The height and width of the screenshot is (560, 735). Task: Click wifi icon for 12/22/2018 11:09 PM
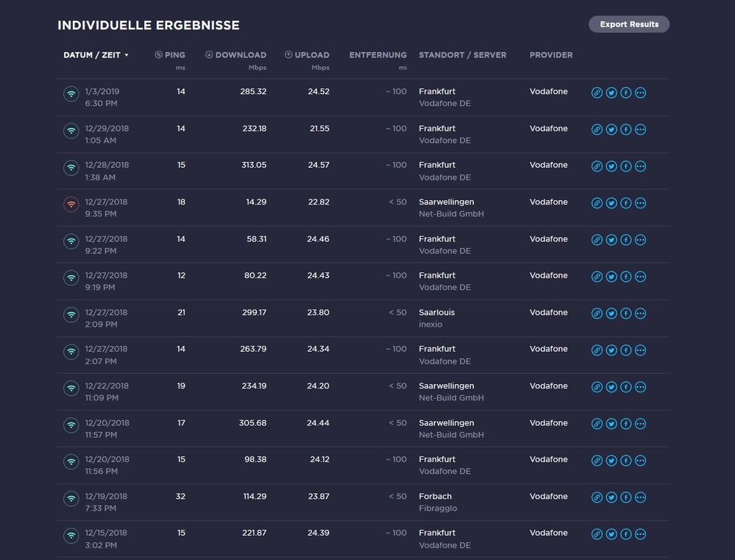[x=71, y=388]
